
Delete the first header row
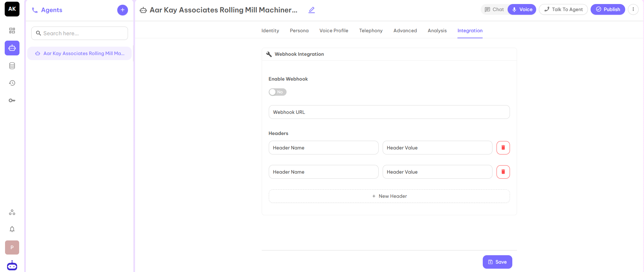tap(503, 148)
